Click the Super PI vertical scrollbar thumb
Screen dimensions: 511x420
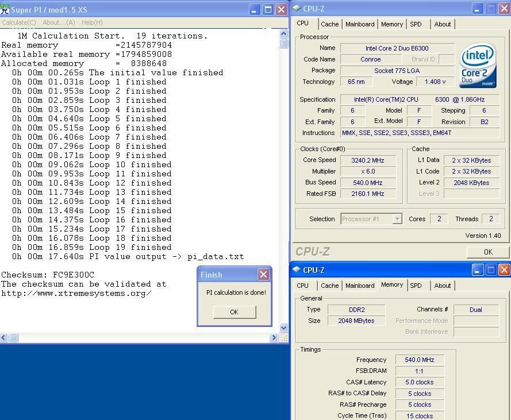coord(283,43)
